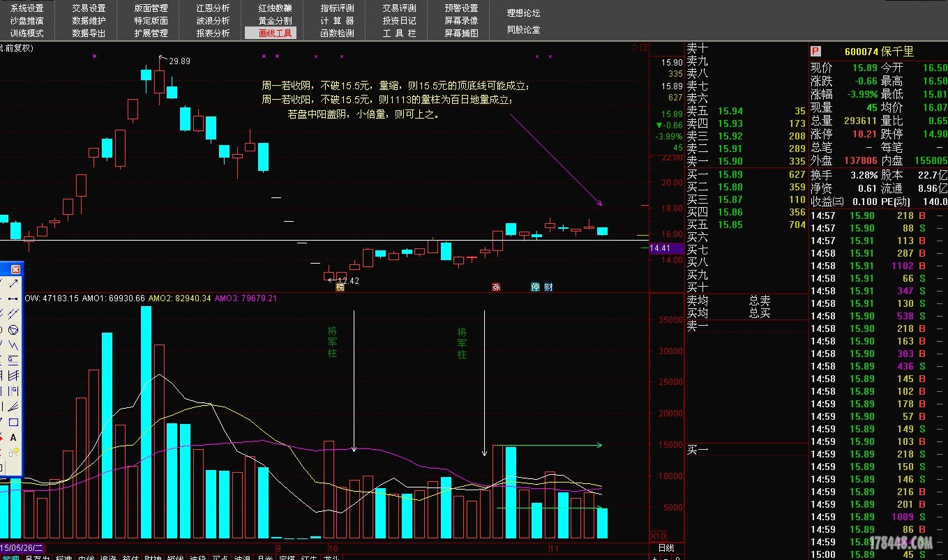Open 投资日记 menu item
The width and height of the screenshot is (948, 560).
400,21
